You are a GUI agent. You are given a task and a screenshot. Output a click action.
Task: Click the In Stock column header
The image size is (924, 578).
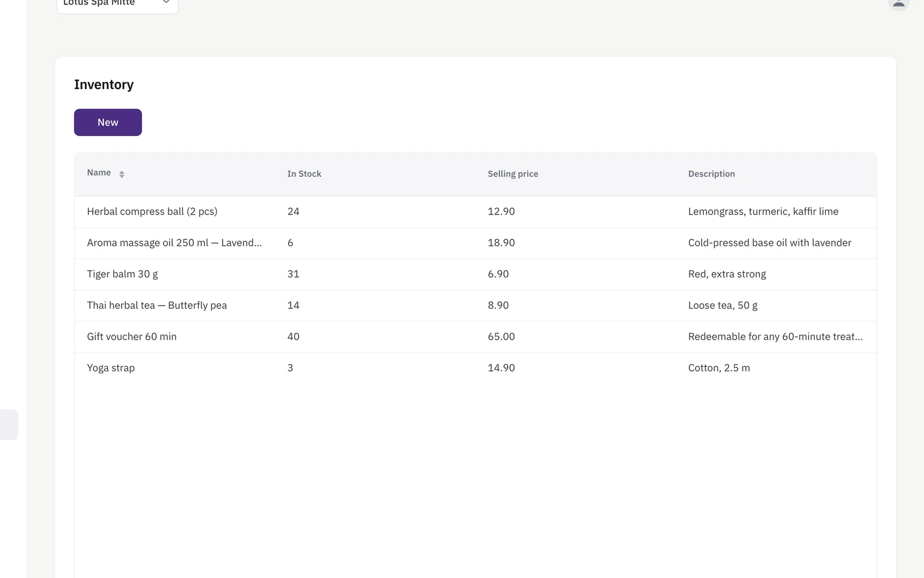click(304, 174)
